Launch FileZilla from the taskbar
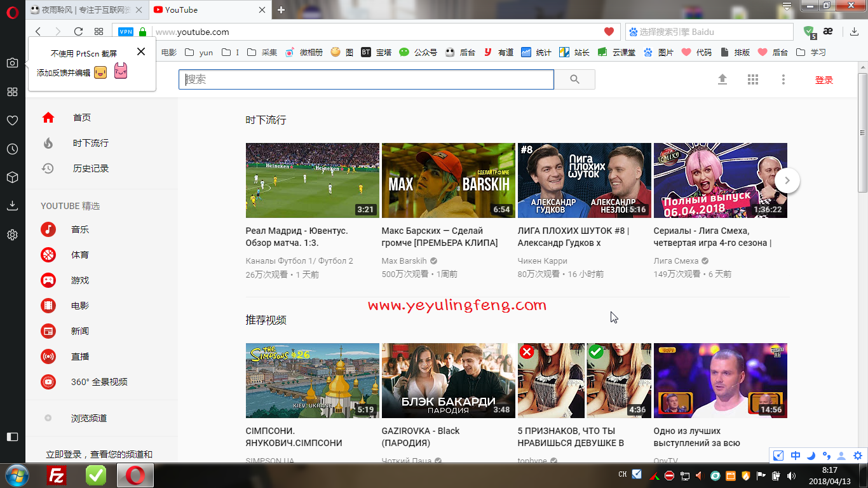 (x=58, y=475)
